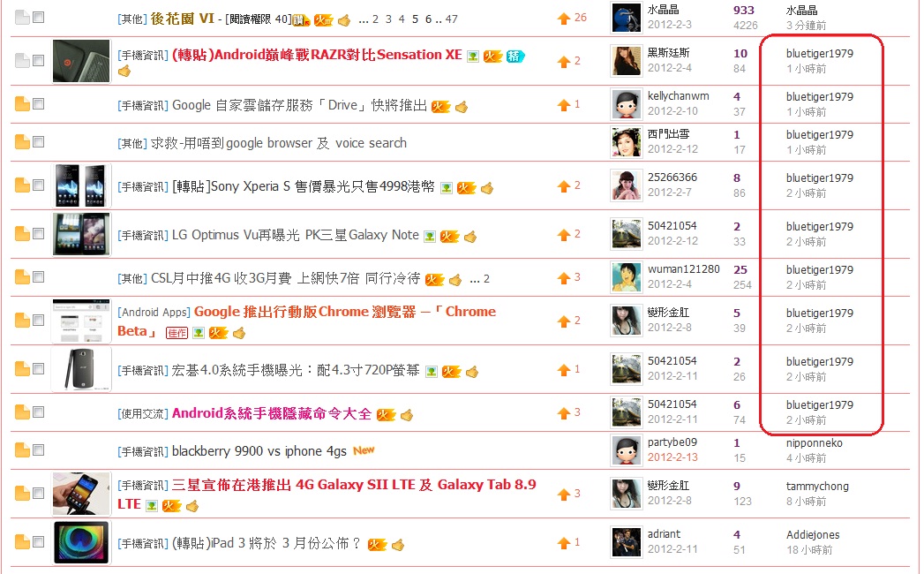Click the folder icon beside Google Drive thread
924x574 pixels.
click(22, 104)
